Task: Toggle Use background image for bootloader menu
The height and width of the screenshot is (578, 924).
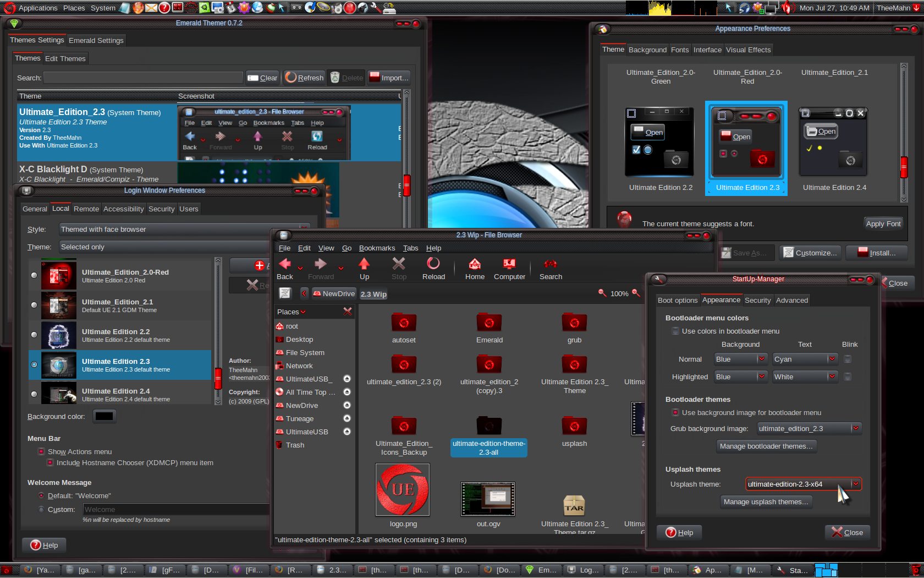Action: click(x=675, y=412)
